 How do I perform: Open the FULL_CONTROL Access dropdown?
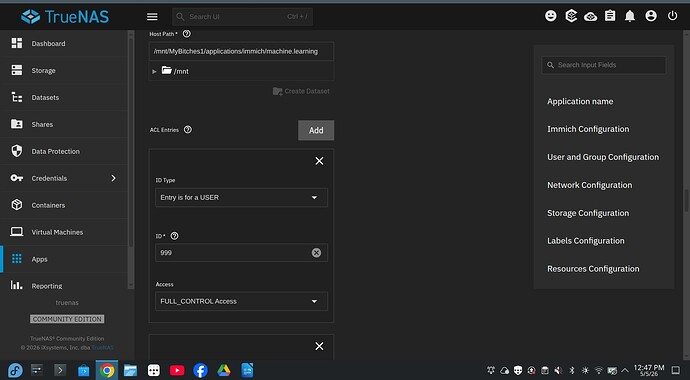pos(241,301)
